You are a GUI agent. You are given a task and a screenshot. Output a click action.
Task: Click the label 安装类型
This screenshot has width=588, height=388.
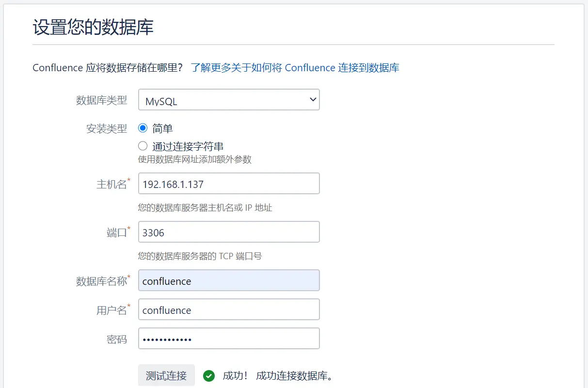tap(106, 129)
